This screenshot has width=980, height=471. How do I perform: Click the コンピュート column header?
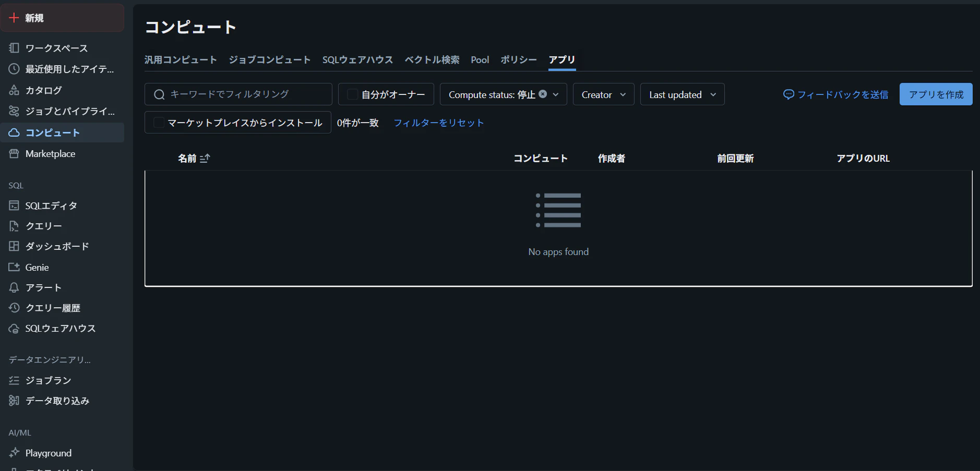(541, 158)
